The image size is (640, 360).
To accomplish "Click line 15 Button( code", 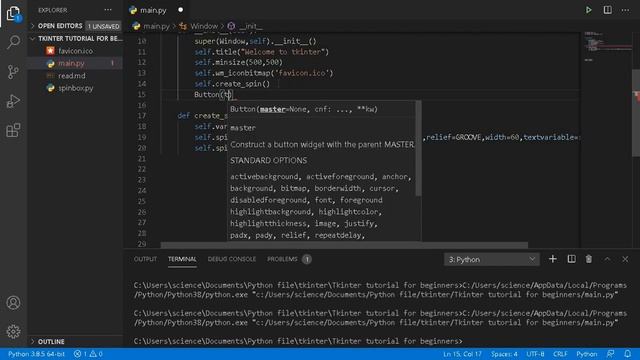I will 213,94.
